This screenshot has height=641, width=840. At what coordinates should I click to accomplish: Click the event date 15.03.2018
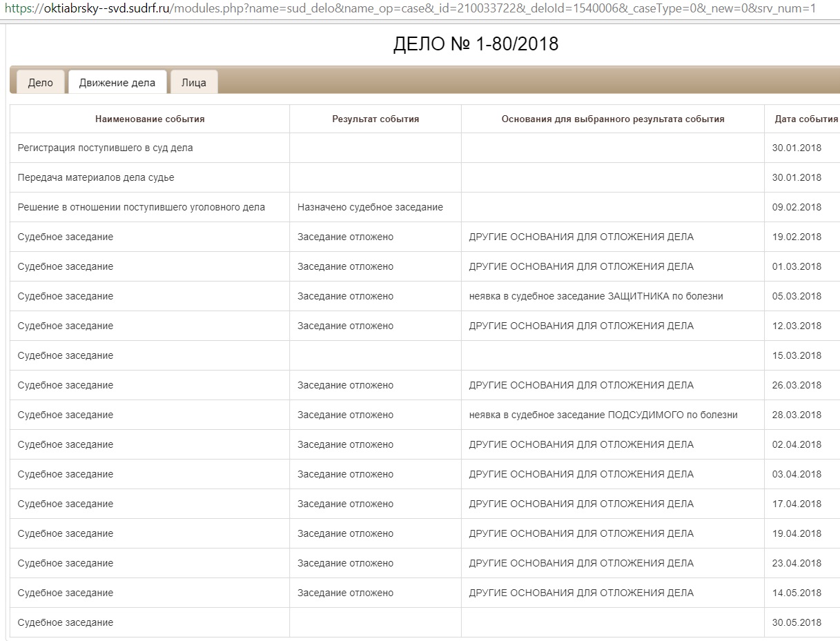click(x=797, y=355)
